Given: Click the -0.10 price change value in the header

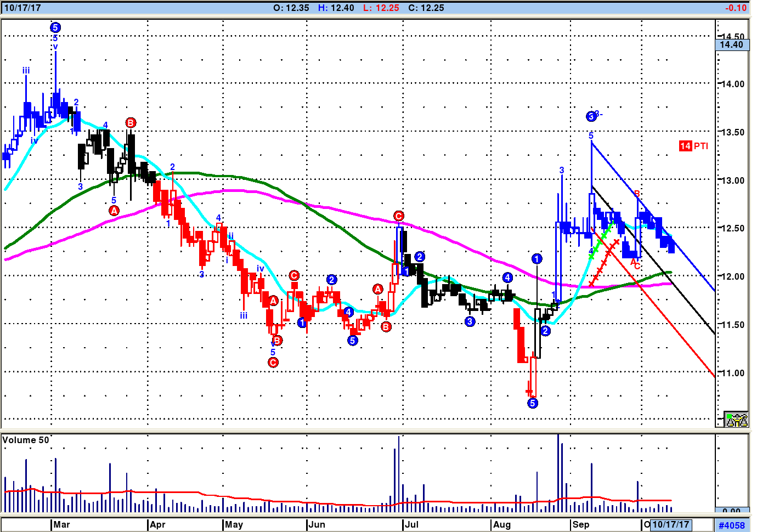Looking at the screenshot, I should point(735,8).
